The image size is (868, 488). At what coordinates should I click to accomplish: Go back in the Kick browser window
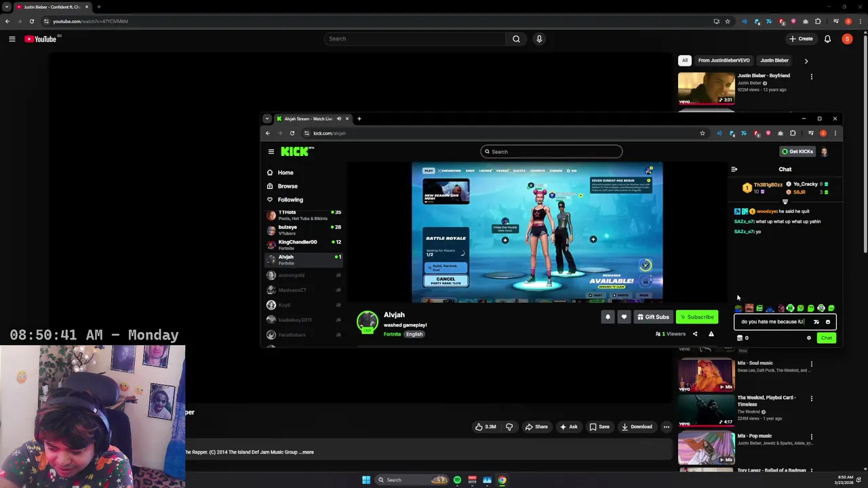(x=268, y=133)
